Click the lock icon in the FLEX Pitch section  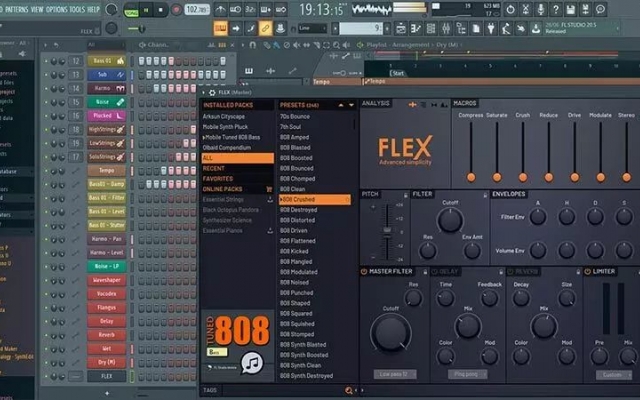(x=405, y=195)
